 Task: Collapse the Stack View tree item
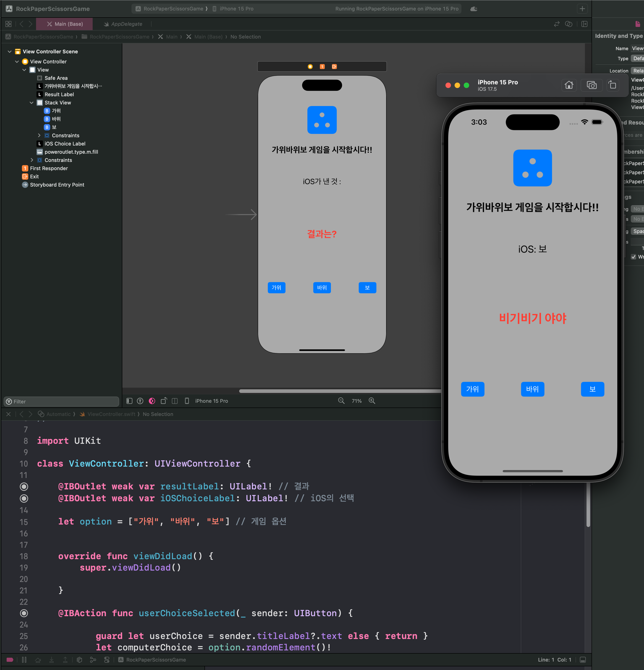(x=31, y=103)
